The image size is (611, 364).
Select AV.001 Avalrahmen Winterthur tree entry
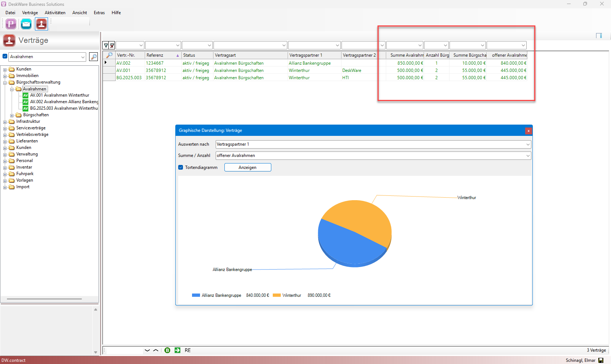[x=59, y=95]
